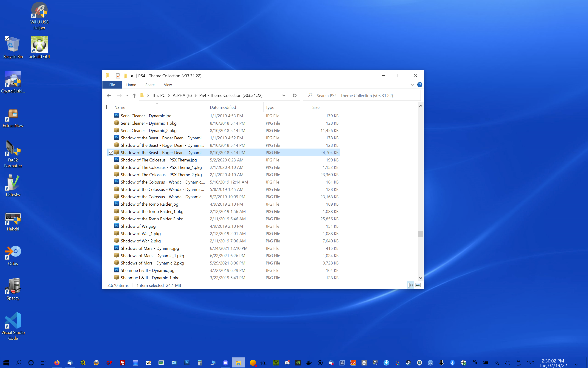Refresh the folder contents
Screen dimensions: 588x368
point(294,95)
